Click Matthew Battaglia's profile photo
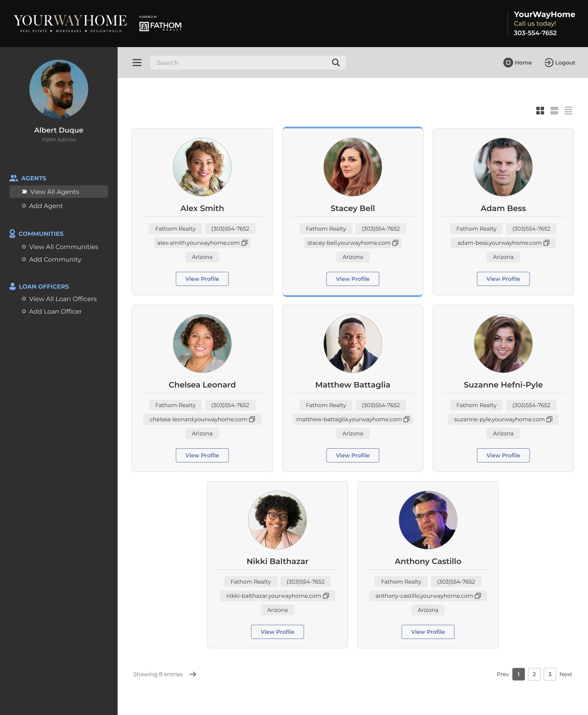This screenshot has height=715, width=588. pos(353,344)
